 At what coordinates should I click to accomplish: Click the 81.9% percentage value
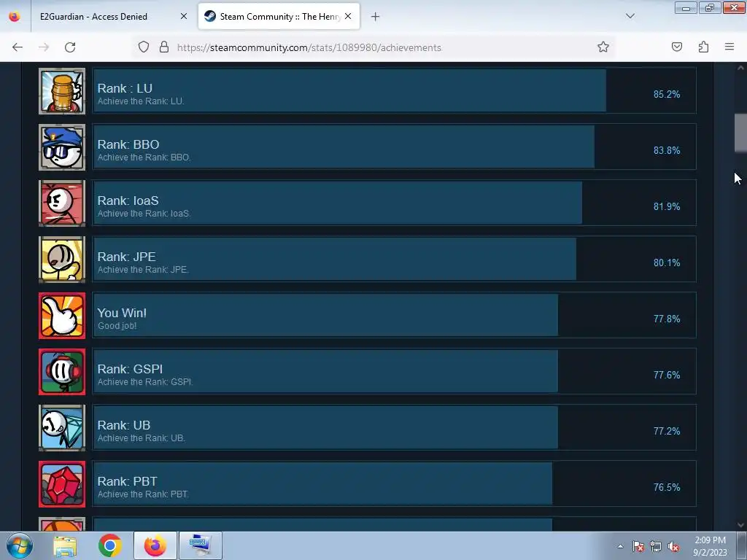tap(667, 206)
